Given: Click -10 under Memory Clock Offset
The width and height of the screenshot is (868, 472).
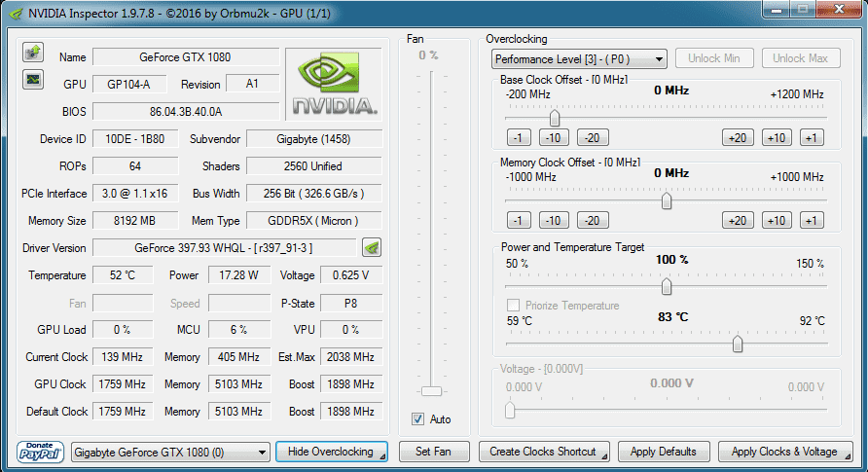Looking at the screenshot, I should click(554, 220).
